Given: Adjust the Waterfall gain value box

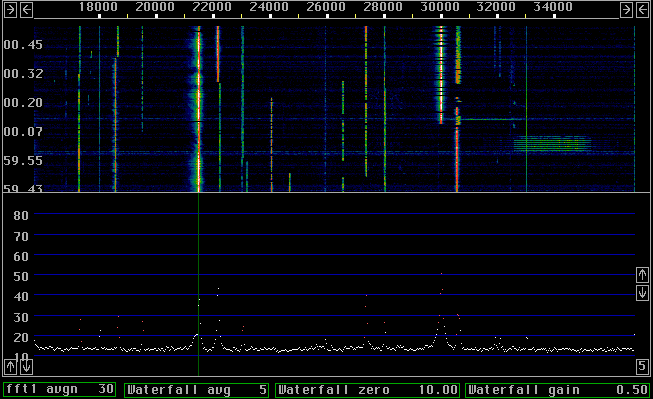Looking at the screenshot, I should tap(557, 390).
